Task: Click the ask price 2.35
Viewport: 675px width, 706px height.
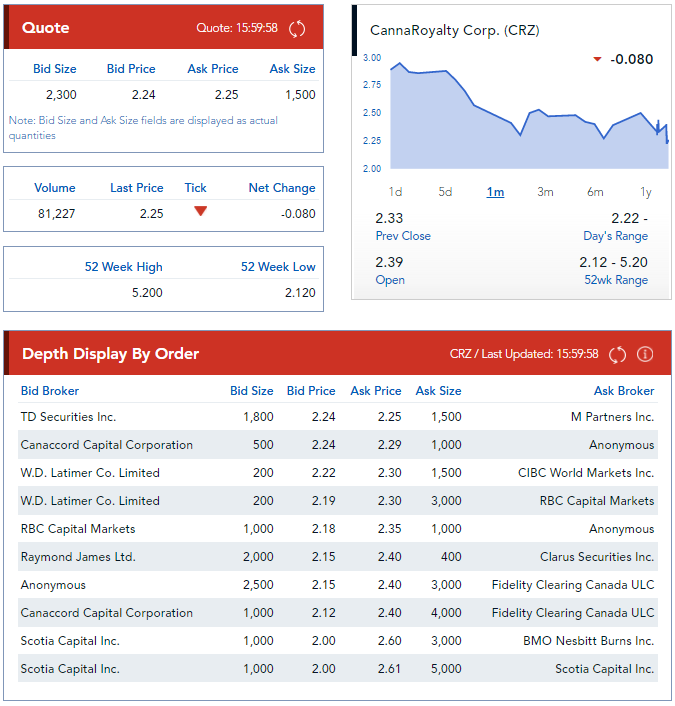Action: click(390, 529)
